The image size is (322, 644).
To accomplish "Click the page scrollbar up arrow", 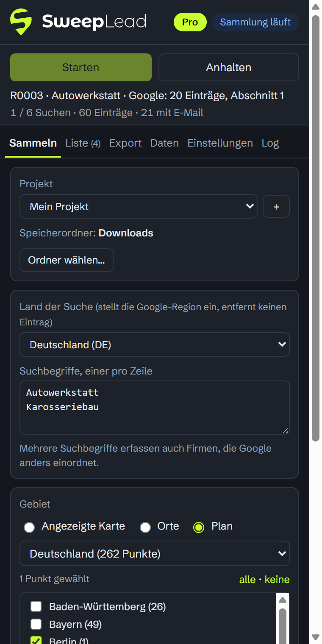I will [316, 6].
